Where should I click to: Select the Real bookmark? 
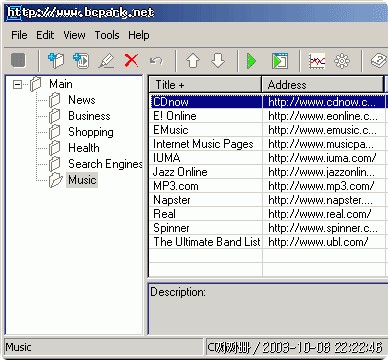point(164,214)
